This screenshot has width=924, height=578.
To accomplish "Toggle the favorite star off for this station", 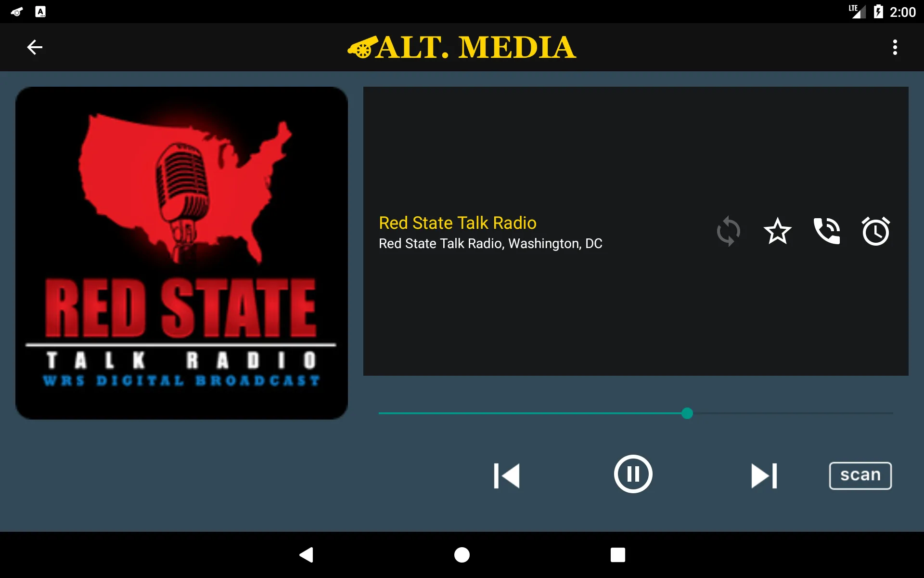I will (777, 232).
